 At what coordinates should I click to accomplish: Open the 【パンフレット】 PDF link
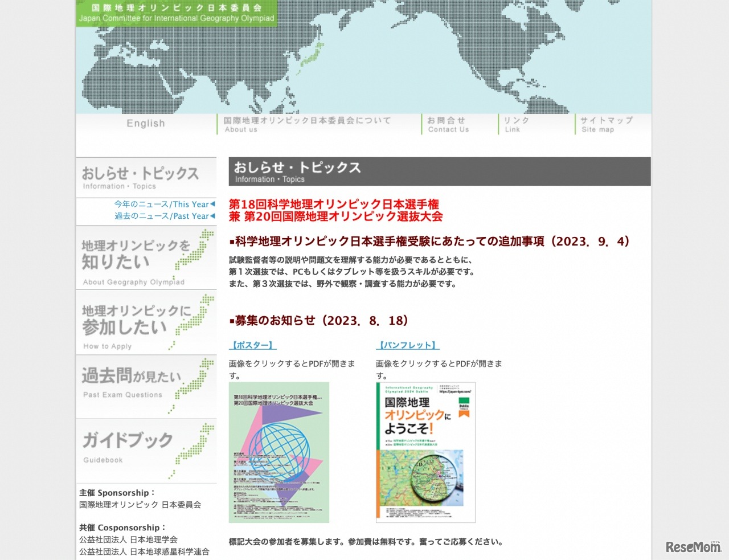click(x=408, y=345)
